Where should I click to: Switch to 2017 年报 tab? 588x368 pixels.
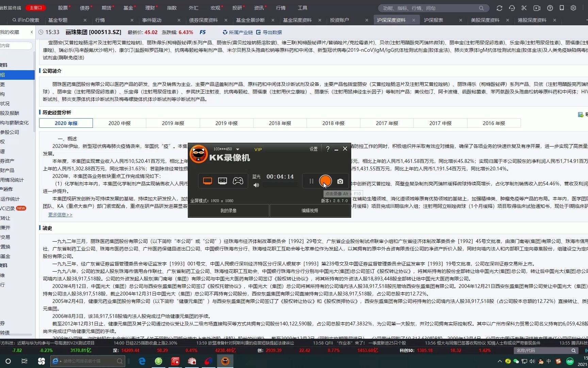click(387, 123)
